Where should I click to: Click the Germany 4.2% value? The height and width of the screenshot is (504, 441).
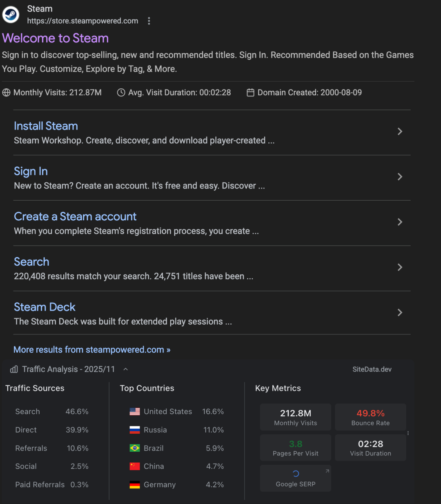coord(215,485)
